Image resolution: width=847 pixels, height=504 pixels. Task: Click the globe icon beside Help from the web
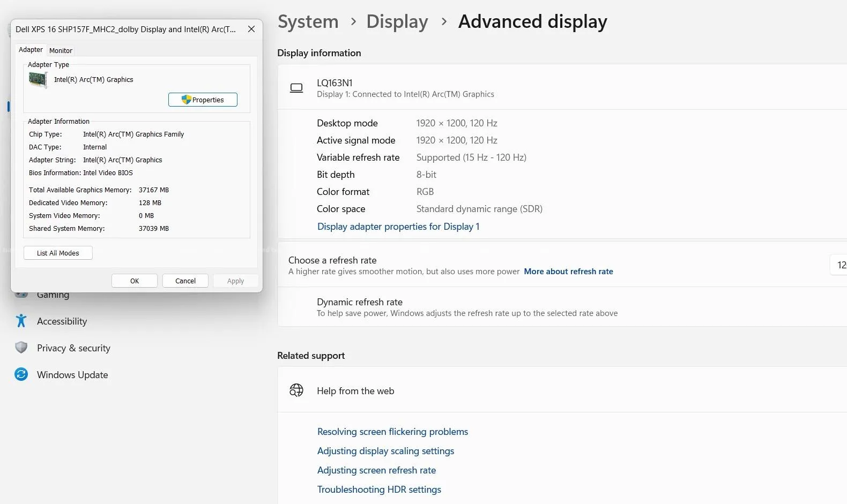tap(296, 390)
